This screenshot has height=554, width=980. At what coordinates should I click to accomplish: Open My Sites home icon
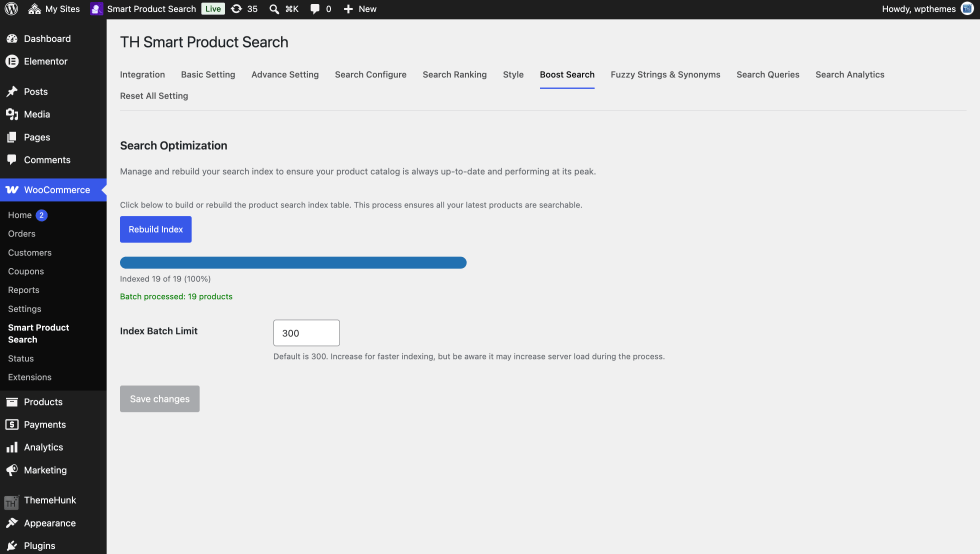[x=34, y=9]
